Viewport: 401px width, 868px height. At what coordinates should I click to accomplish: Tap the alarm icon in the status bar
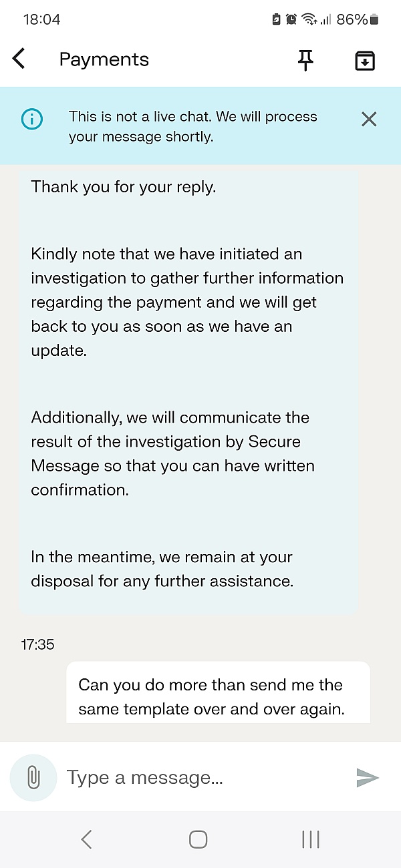[291, 19]
